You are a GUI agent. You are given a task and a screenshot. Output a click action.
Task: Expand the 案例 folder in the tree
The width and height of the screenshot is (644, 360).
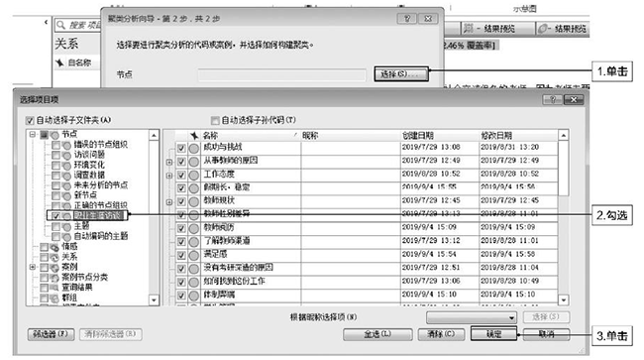click(33, 267)
